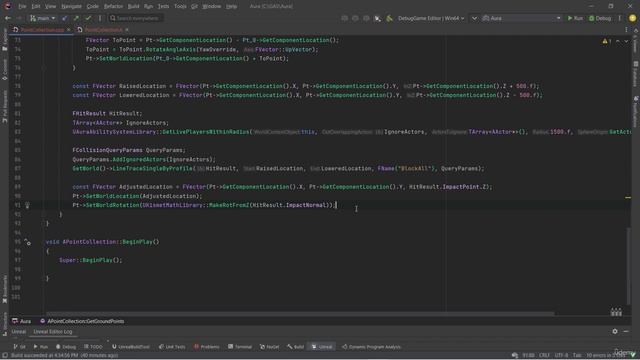
Task: Click the Rider application logo icon
Action: click(x=7, y=6)
